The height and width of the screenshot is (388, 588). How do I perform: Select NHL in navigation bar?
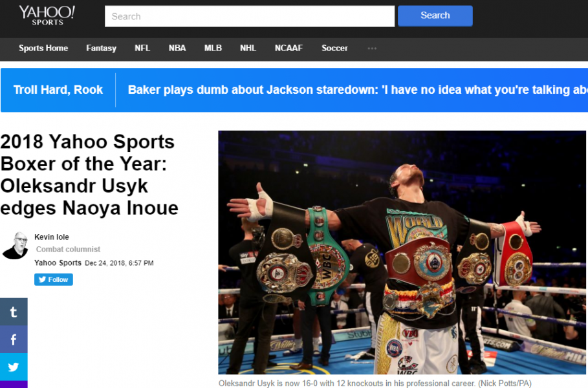[x=248, y=48]
